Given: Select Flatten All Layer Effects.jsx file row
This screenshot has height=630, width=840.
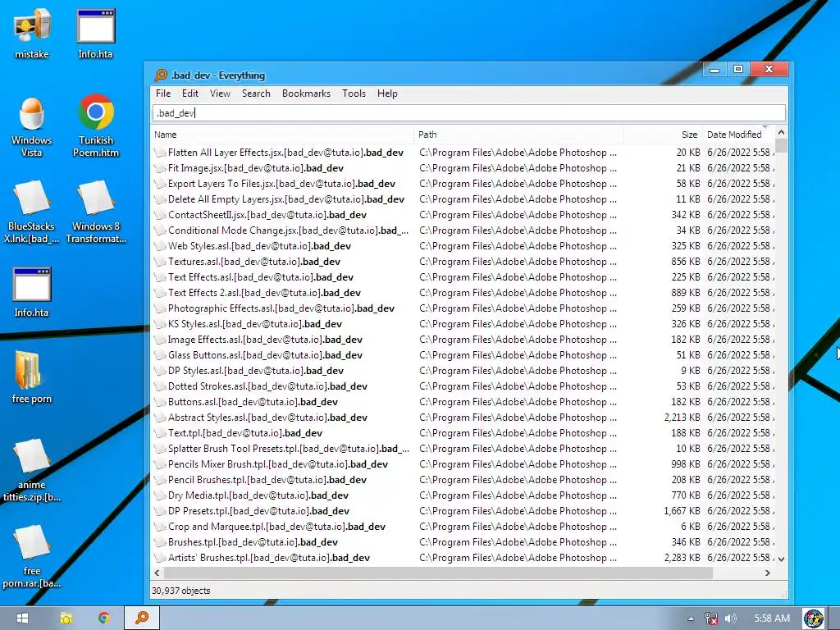Looking at the screenshot, I should point(463,153).
